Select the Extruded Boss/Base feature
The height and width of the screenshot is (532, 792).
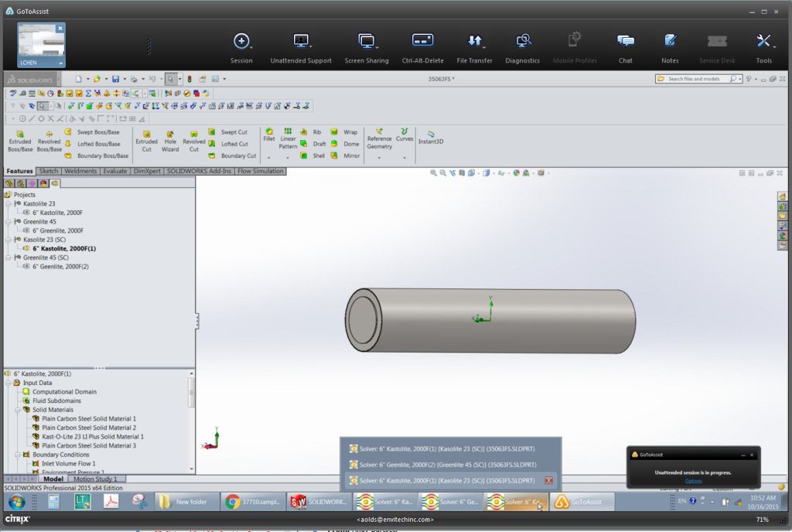point(20,142)
